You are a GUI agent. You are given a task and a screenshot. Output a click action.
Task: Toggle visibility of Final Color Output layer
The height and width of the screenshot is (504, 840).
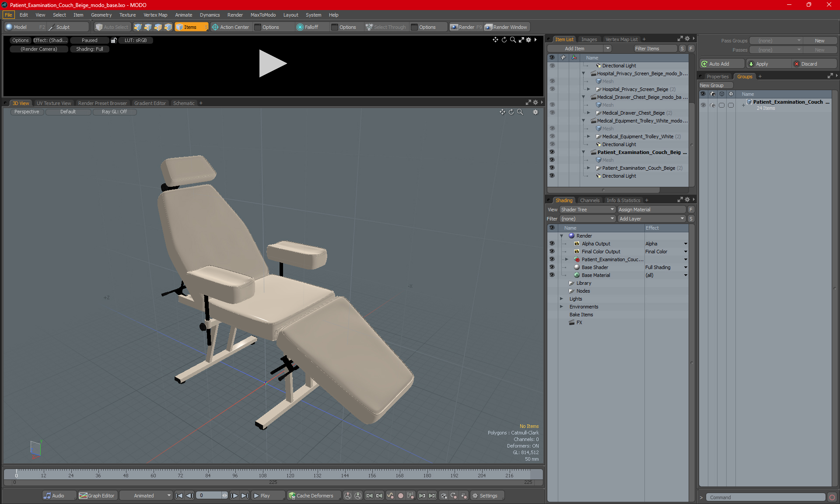coord(552,252)
